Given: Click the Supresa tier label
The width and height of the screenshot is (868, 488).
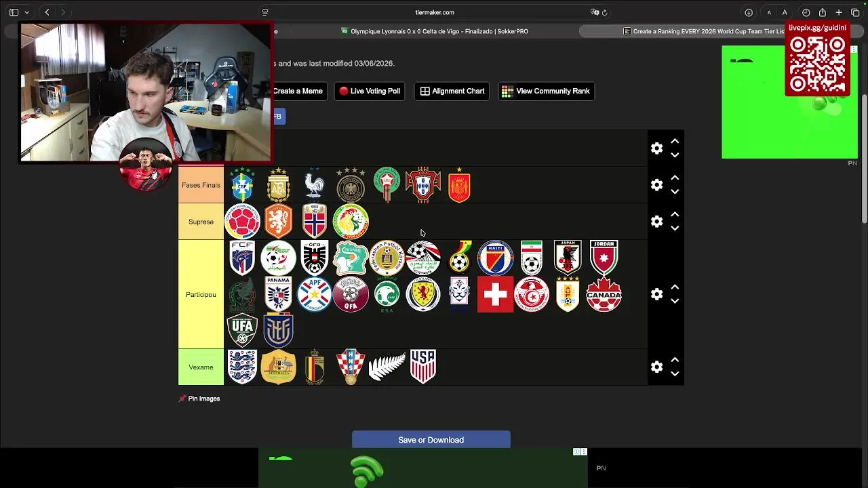Looking at the screenshot, I should tap(201, 222).
